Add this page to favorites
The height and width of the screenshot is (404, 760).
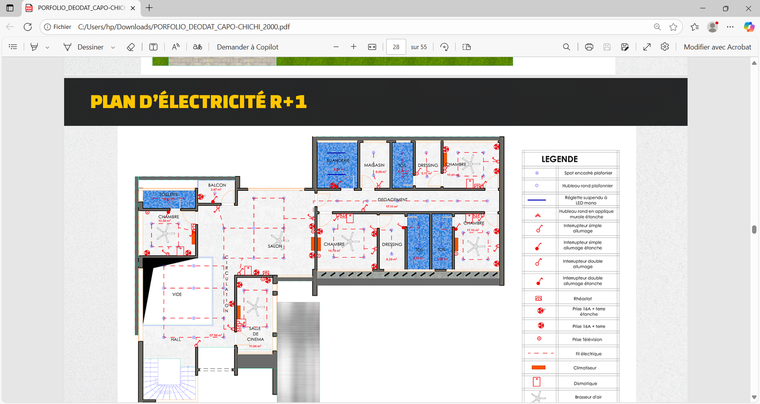click(x=674, y=27)
